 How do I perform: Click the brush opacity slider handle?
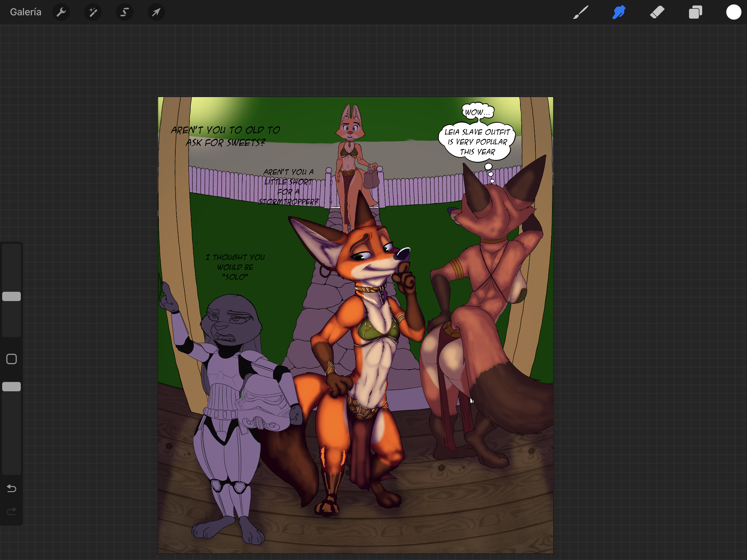[x=11, y=386]
